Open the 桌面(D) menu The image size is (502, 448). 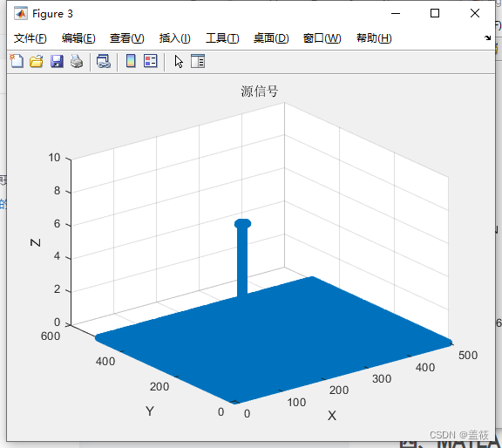pos(271,38)
